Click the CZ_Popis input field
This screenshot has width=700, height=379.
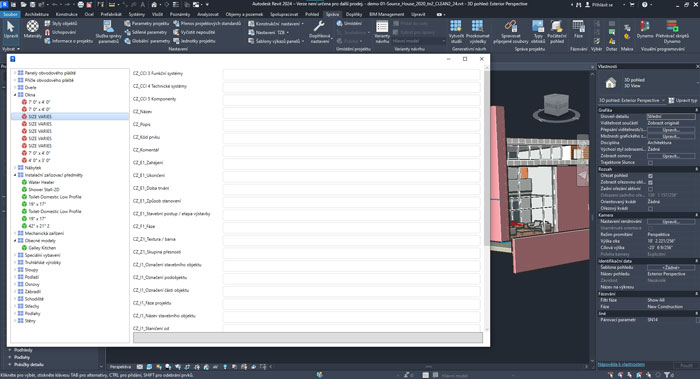coord(351,125)
